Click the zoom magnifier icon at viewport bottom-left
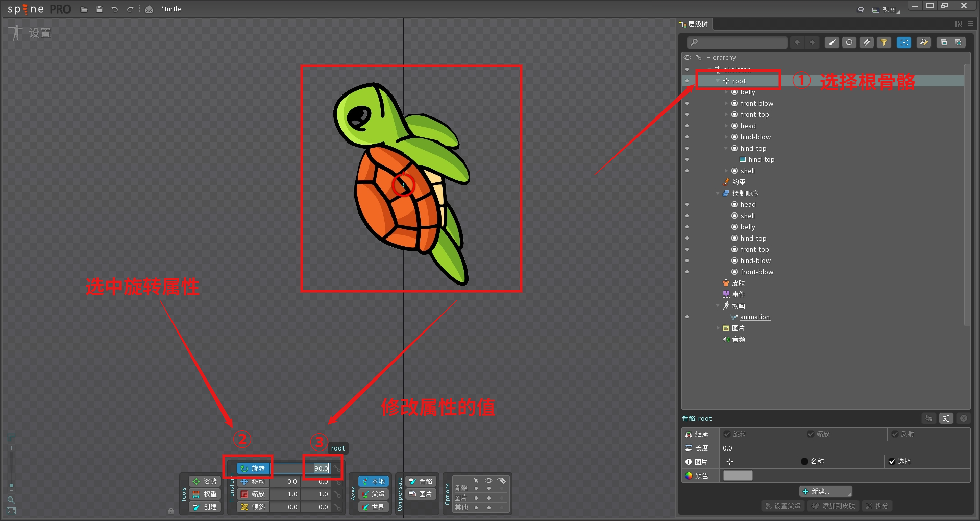 (11, 500)
